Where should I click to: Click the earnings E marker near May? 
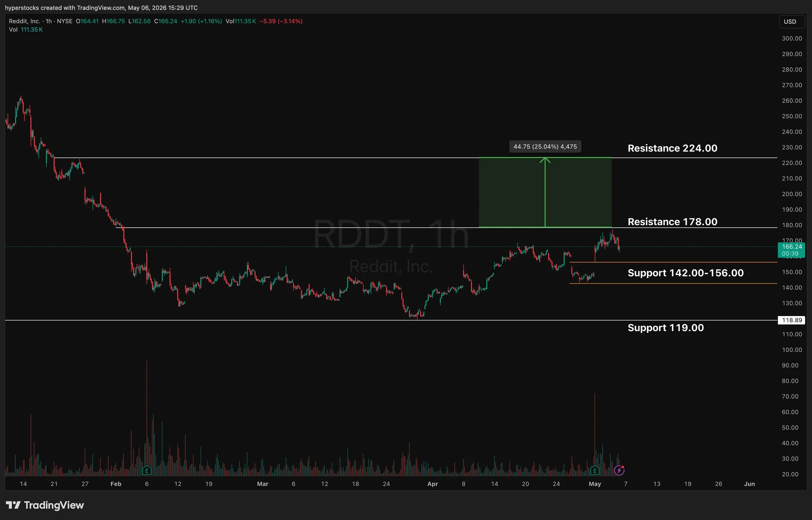click(x=595, y=470)
